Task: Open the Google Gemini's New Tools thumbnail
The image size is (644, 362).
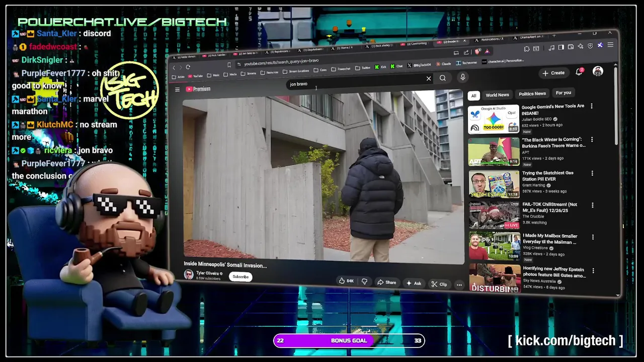Action: [x=494, y=119]
